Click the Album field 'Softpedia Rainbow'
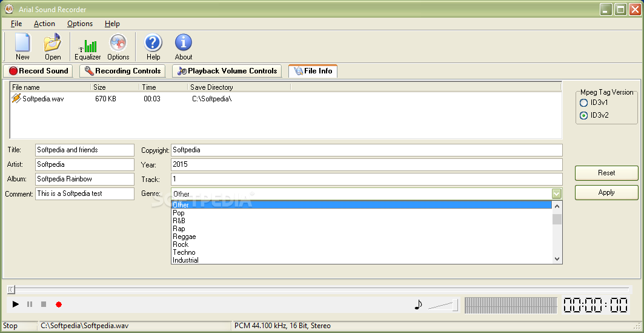644x333 pixels. (x=85, y=180)
